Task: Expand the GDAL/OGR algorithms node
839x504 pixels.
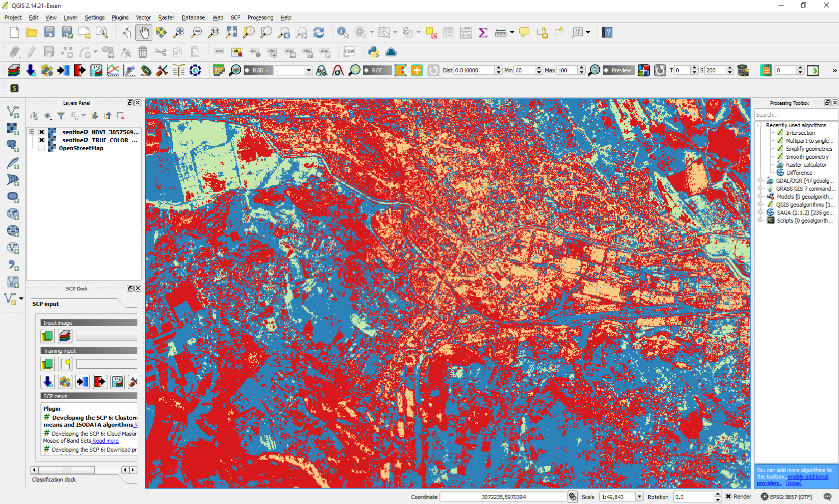Action: tap(760, 181)
